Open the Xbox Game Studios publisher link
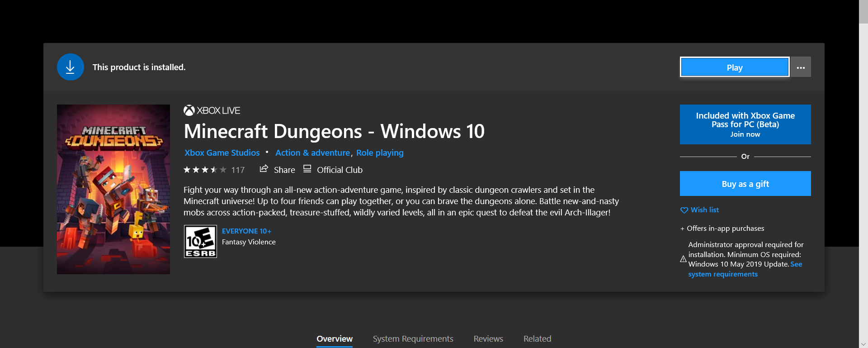The image size is (868, 348). 222,153
